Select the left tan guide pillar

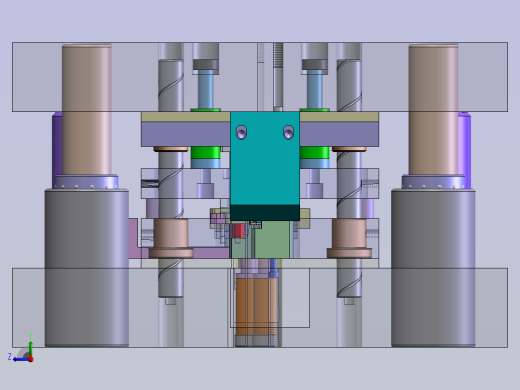pos(87,109)
